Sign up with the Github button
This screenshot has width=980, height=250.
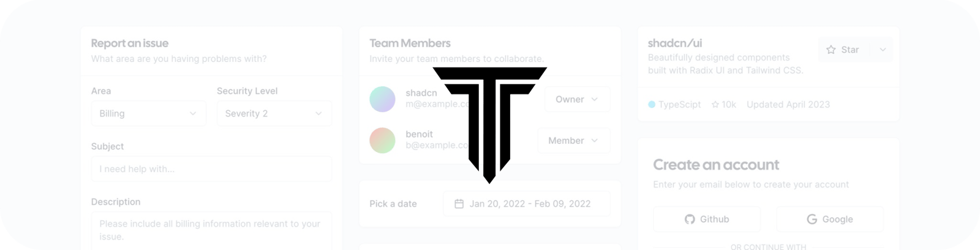(707, 219)
